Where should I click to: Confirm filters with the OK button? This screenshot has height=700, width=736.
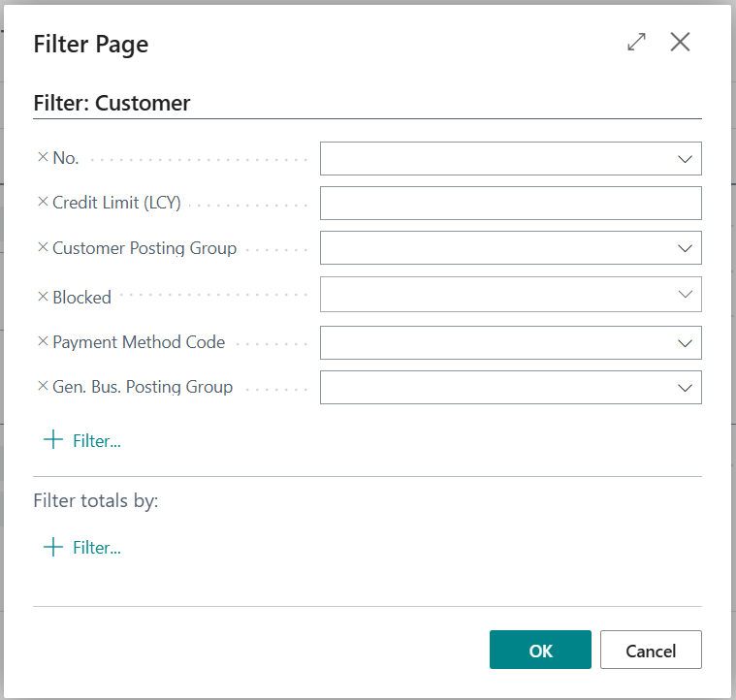coord(540,650)
